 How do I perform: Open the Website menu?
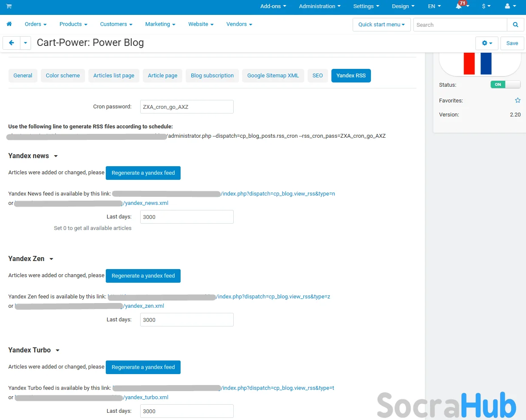[x=201, y=24]
